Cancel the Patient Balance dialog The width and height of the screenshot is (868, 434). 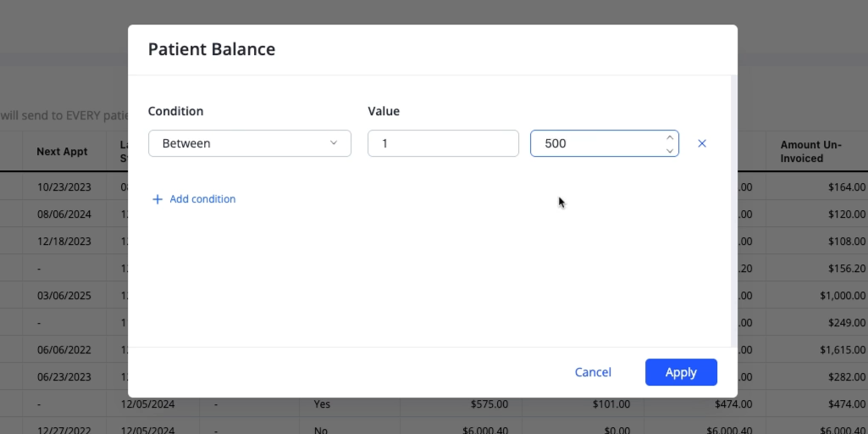tap(593, 372)
